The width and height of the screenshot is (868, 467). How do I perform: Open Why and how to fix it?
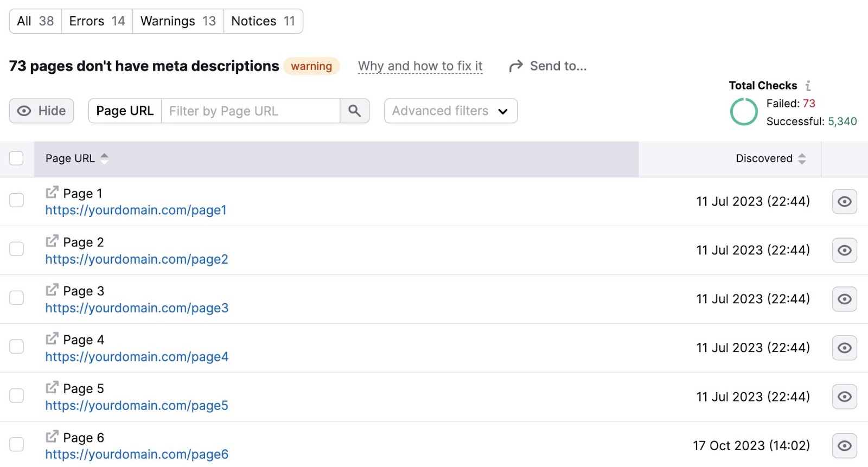(x=420, y=66)
